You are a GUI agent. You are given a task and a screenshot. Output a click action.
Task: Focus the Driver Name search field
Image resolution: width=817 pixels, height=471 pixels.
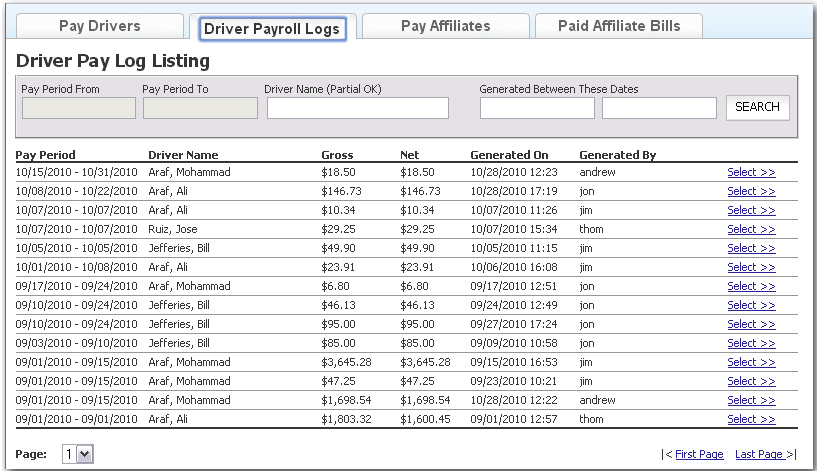(x=357, y=108)
